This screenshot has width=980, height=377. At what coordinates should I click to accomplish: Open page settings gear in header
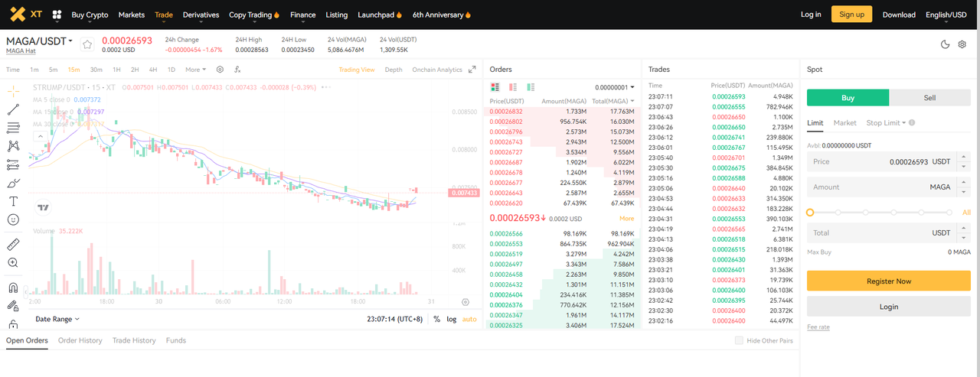962,44
